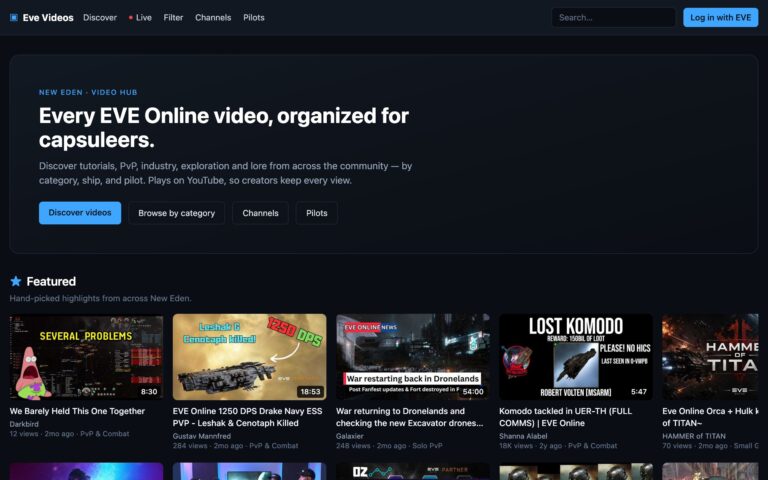768x480 pixels.
Task: Click the 54:00 duration badge
Action: (x=473, y=392)
